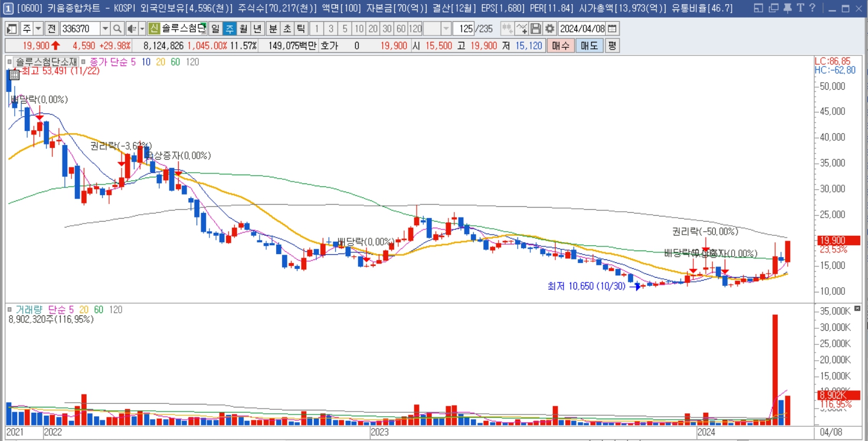The height and width of the screenshot is (441, 868).
Task: Click the stock code input field 336370
Action: 80,28
